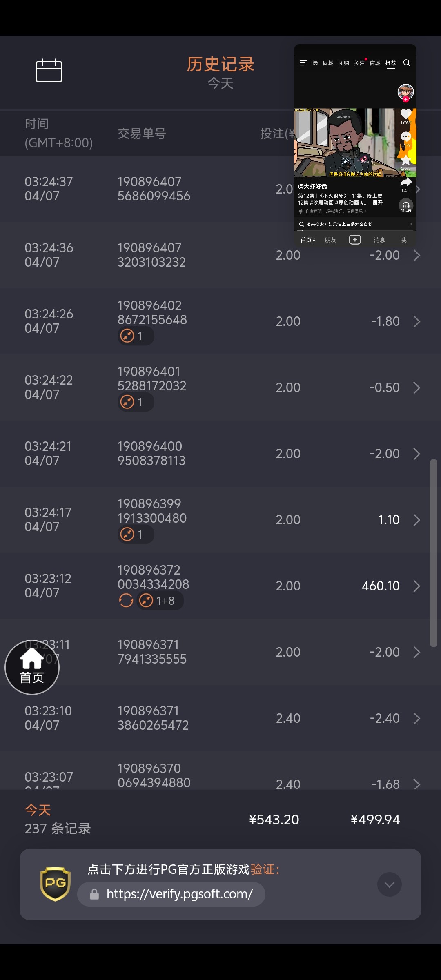Tap the replay icon on the 460.10 record
Screen dimensions: 441x980
click(126, 600)
